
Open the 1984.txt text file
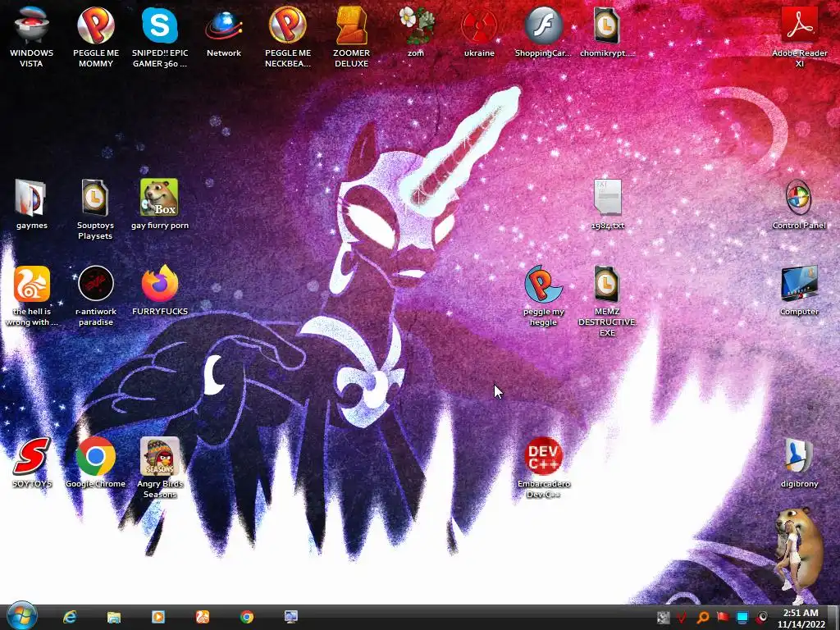[x=608, y=198]
